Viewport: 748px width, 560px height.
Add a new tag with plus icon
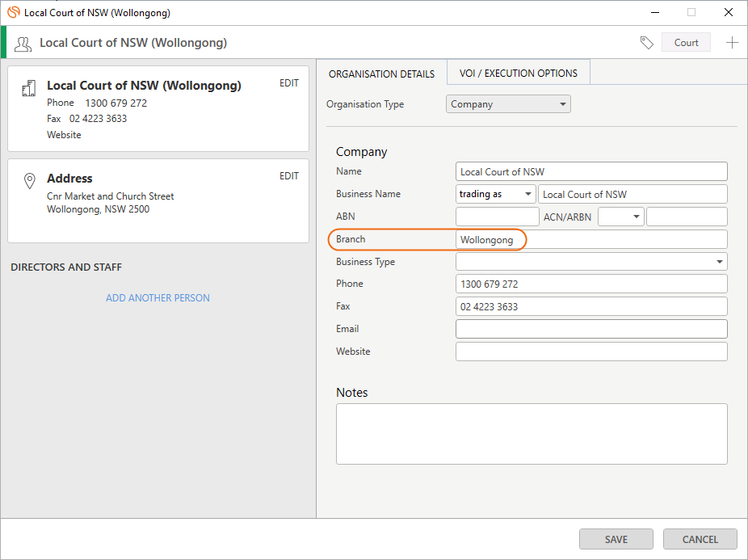(733, 43)
